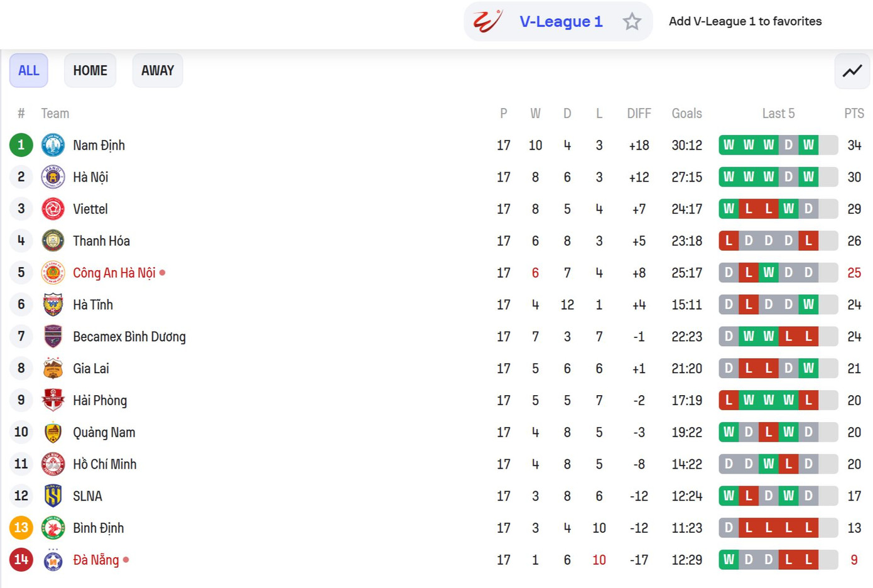The image size is (873, 588).
Task: Switch to the HOME standings tab
Action: coord(90,70)
